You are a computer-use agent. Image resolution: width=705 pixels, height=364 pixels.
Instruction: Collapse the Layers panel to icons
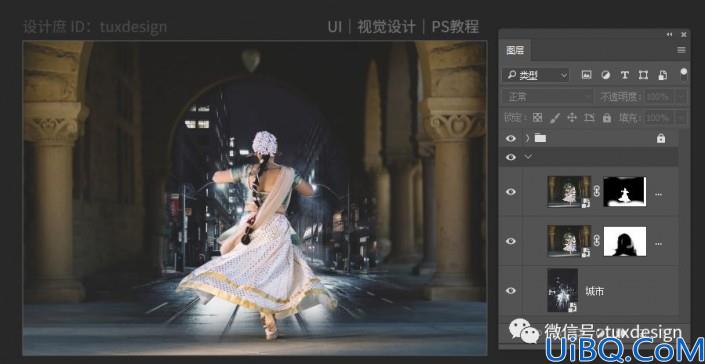(669, 35)
